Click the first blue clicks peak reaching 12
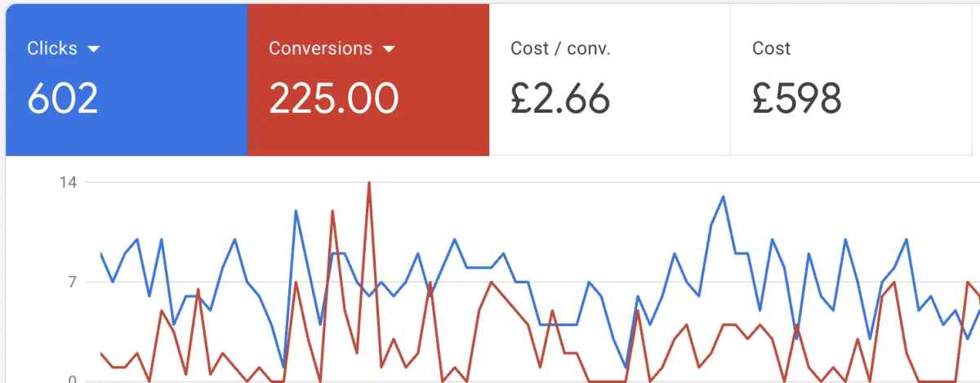 click(296, 212)
